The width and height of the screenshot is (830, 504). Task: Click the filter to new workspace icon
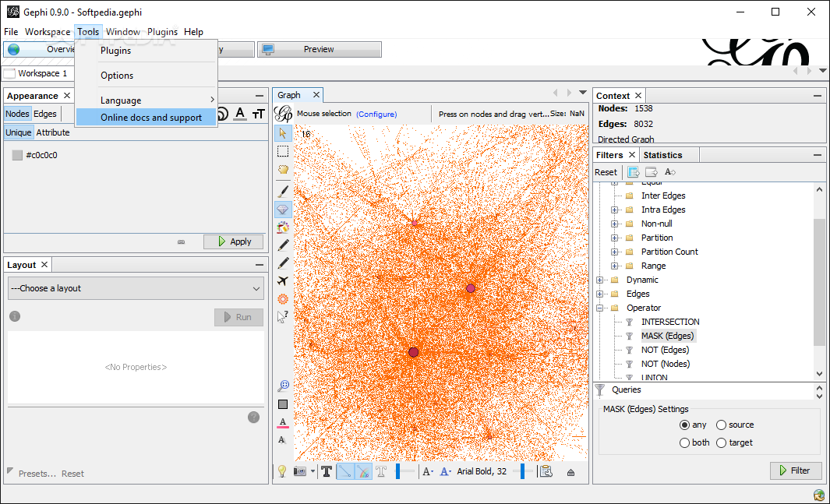(x=651, y=172)
